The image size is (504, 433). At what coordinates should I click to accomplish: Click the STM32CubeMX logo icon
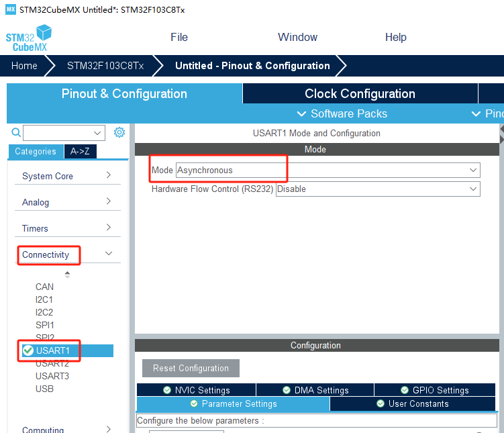(x=29, y=38)
